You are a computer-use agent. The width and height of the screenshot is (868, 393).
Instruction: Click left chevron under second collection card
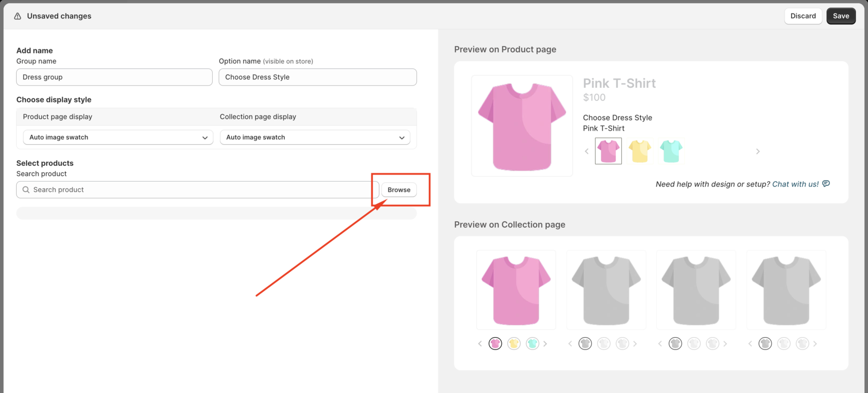(570, 344)
